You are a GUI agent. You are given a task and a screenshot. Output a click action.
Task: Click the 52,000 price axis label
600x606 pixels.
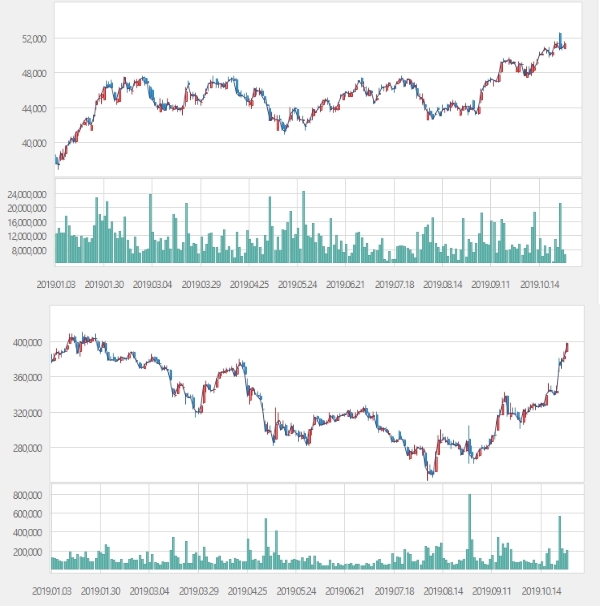pos(33,39)
